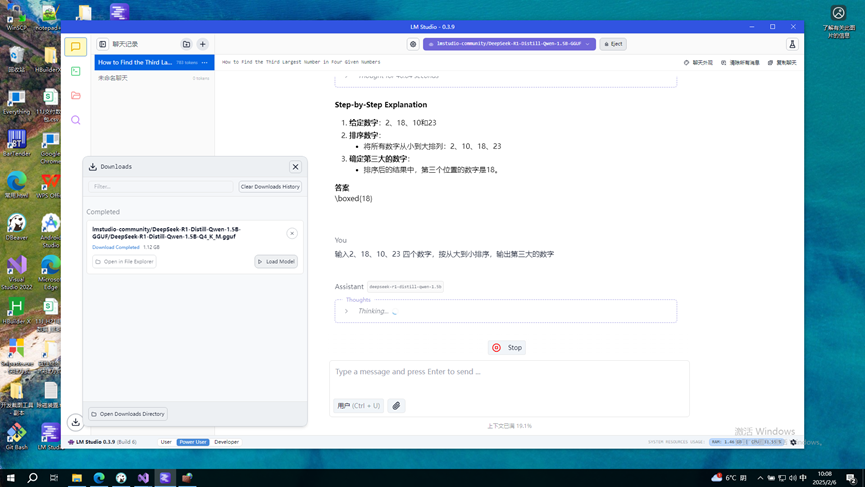Select Power User mode
This screenshot has height=487, width=865.
click(193, 442)
